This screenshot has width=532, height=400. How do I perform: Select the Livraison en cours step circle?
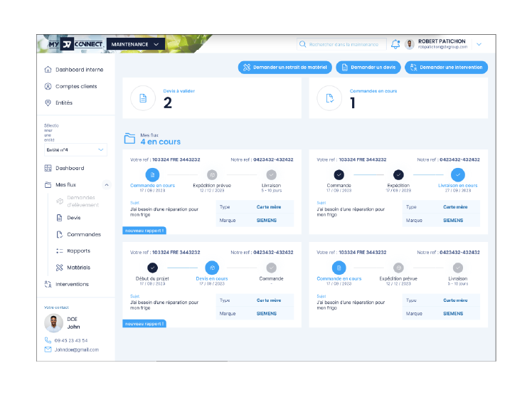(457, 174)
